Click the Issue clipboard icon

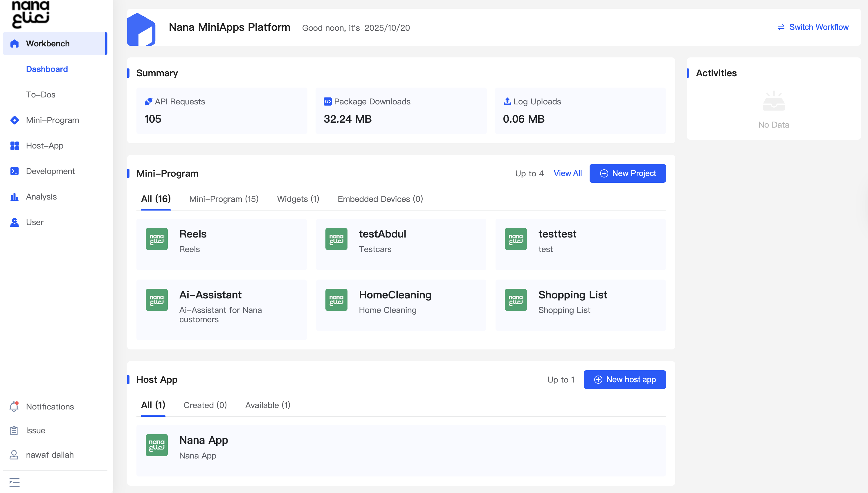point(14,430)
